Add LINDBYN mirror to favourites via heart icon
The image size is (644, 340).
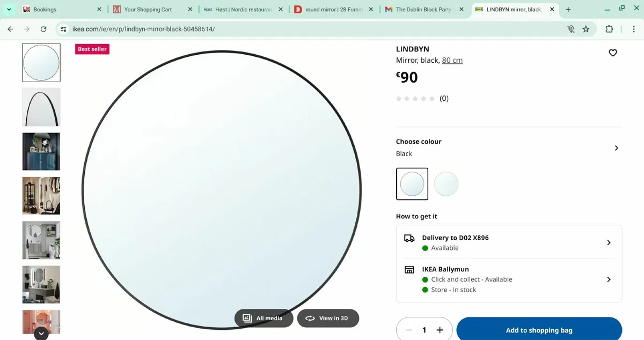click(x=612, y=53)
